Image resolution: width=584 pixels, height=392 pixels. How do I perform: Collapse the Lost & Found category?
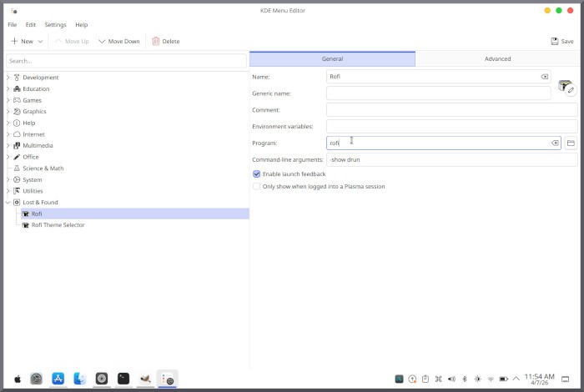pos(8,203)
